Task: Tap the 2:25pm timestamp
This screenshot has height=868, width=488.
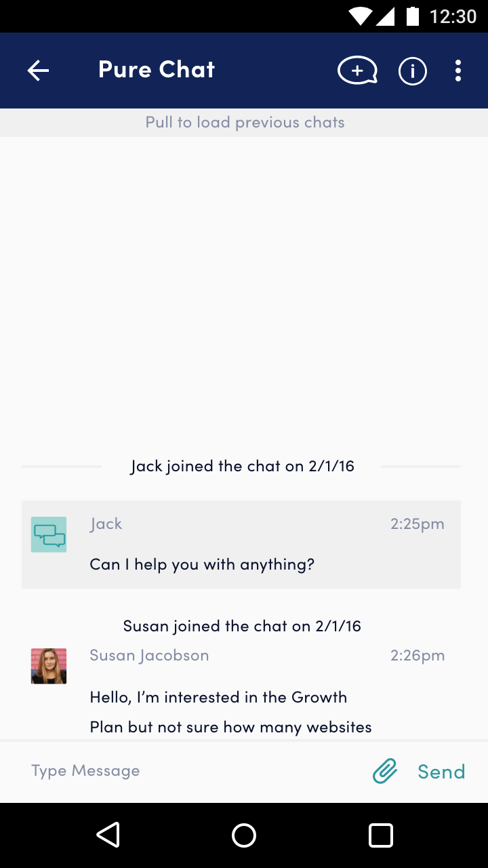Action: (x=417, y=524)
